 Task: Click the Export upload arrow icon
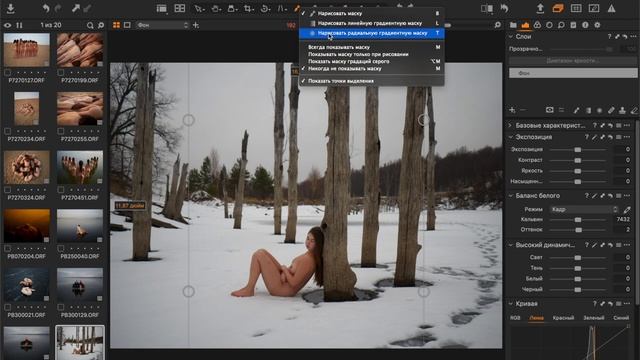click(540, 8)
